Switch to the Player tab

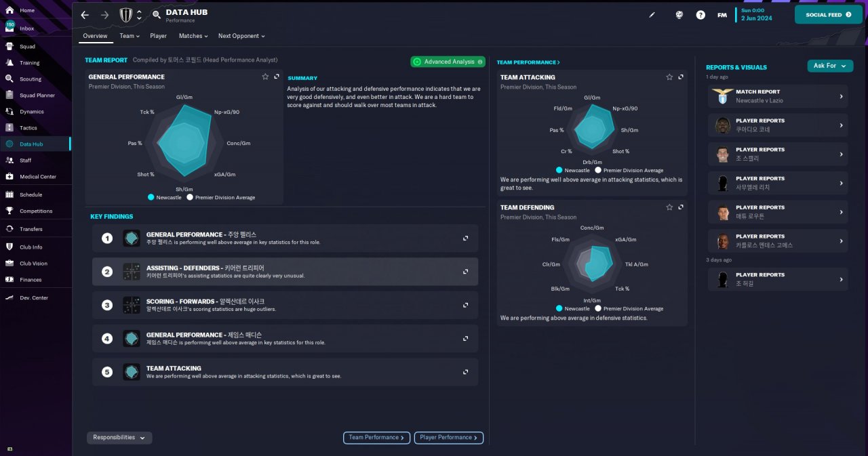pyautogui.click(x=158, y=36)
